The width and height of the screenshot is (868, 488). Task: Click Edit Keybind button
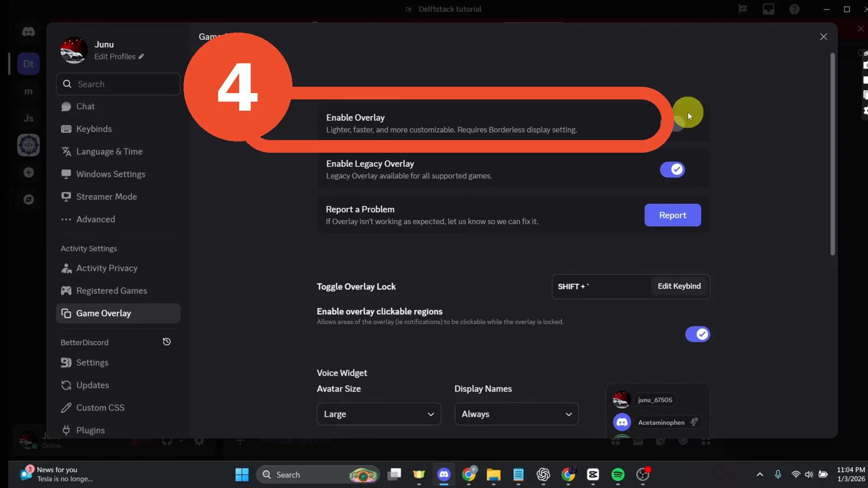pos(679,286)
